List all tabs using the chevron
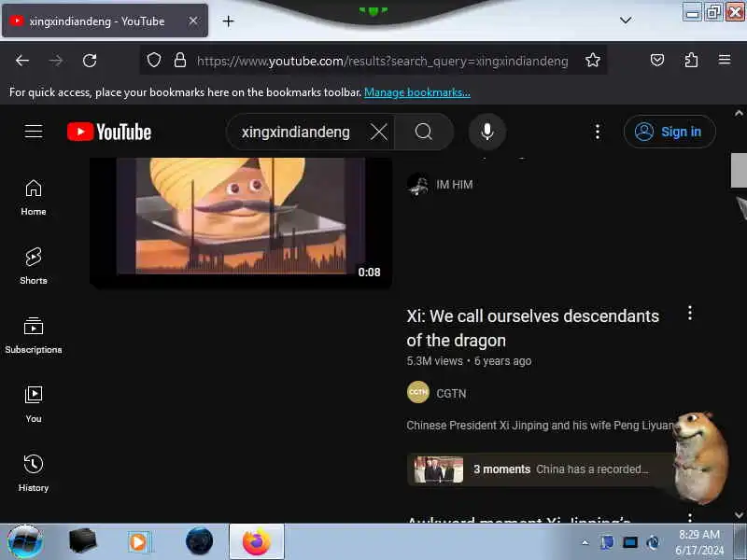747x560 pixels. pyautogui.click(x=626, y=20)
